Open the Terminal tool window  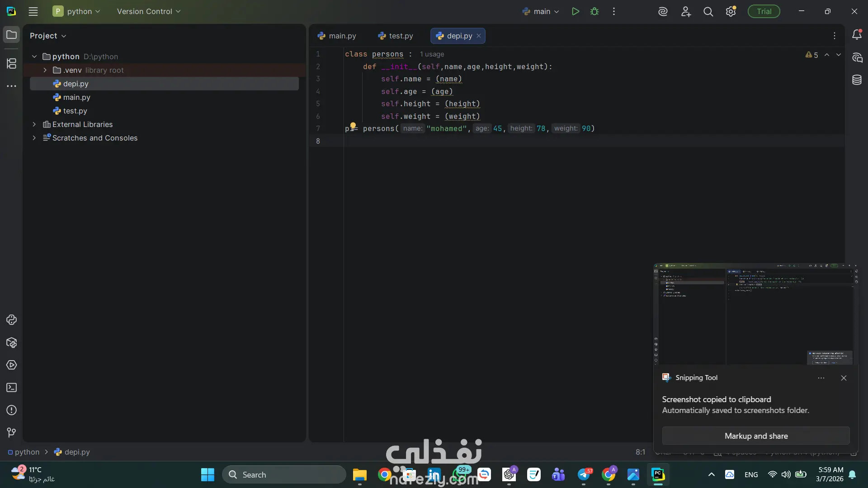coord(12,388)
